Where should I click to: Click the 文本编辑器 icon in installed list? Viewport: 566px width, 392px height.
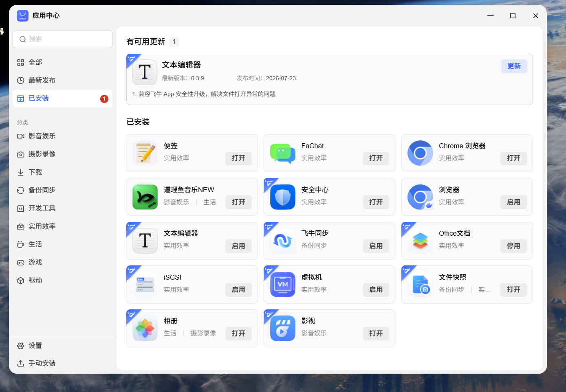[x=145, y=241]
